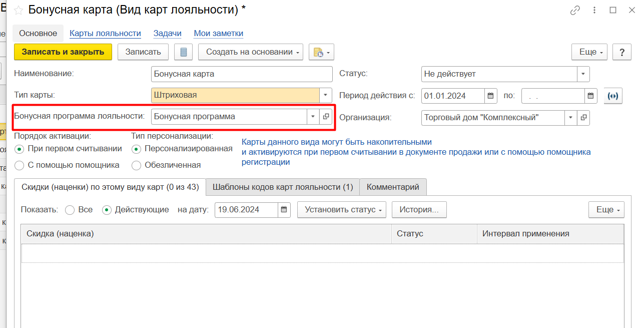Open calendar for period end date
Image resolution: width=644 pixels, height=328 pixels.
[x=591, y=96]
